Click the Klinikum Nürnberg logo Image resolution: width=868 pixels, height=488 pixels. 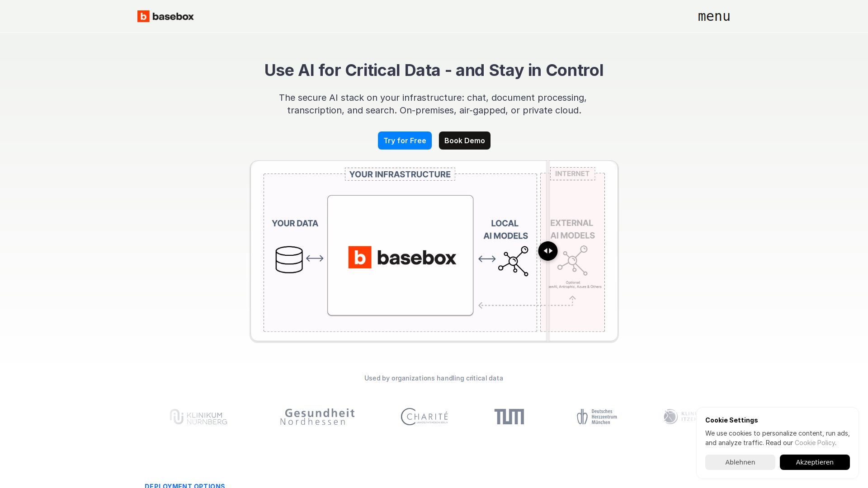point(198,416)
